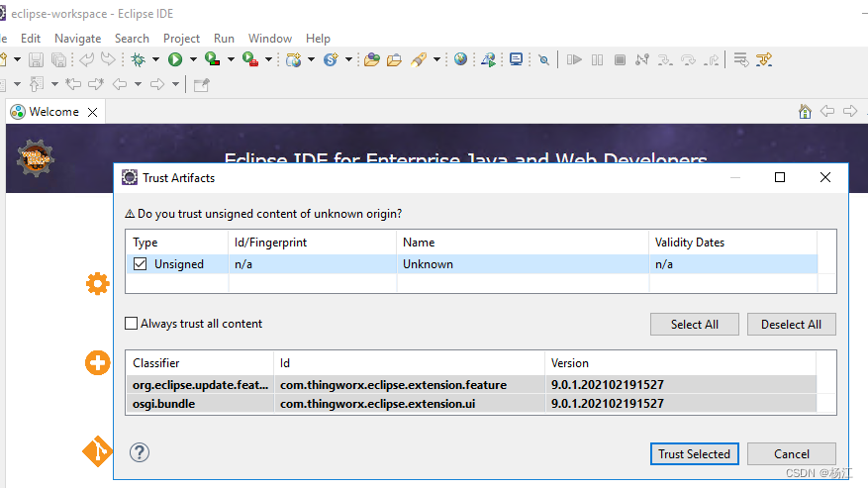Click the Save icon in the toolbar
Screen dimensions: 868x488
coord(36,59)
